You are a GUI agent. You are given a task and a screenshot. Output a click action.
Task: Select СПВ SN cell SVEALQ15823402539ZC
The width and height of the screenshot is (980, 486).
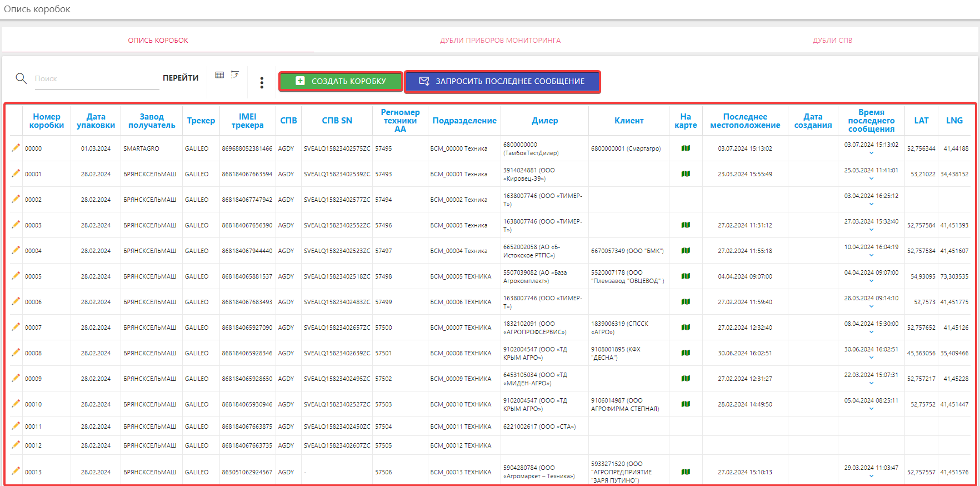click(337, 174)
